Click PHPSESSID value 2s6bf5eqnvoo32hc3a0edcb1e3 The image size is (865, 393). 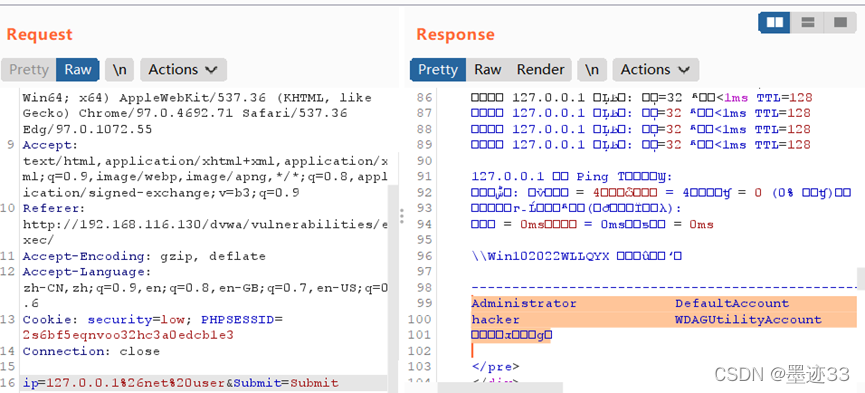tap(128, 335)
